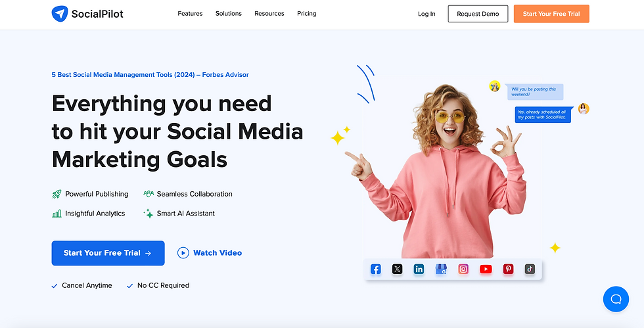Click orange Start Your Free Trial button
This screenshot has height=328, width=644.
tap(551, 14)
